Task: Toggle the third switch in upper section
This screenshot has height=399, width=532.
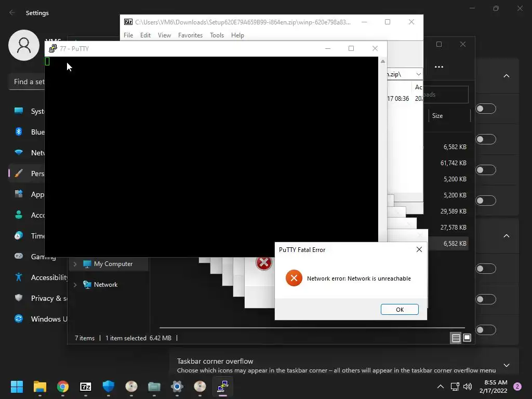Action: pos(486,170)
